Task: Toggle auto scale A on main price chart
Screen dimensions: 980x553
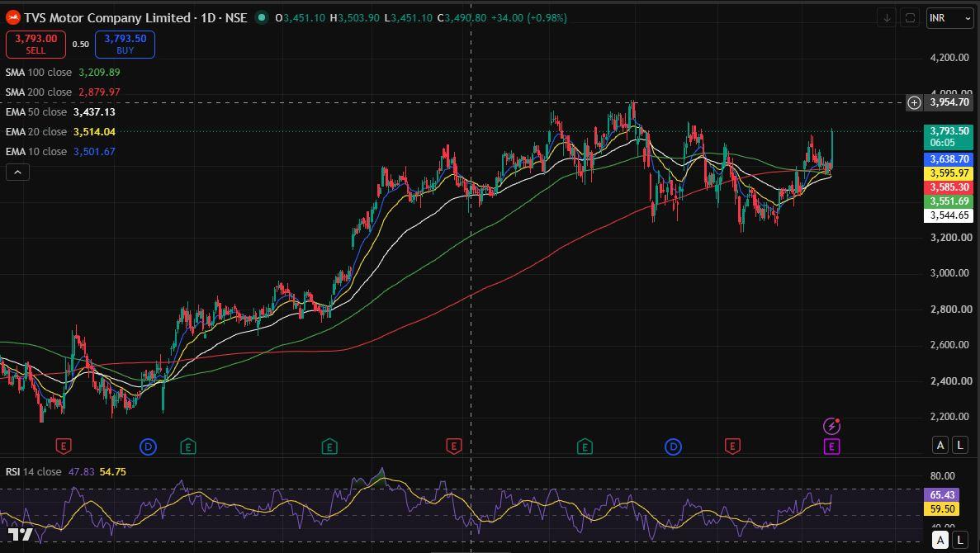Action: click(x=940, y=445)
